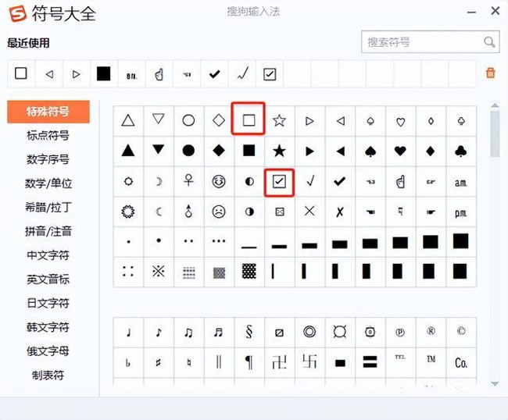
Task: Click the symbol list scrollbar thumb
Action: [x=495, y=133]
